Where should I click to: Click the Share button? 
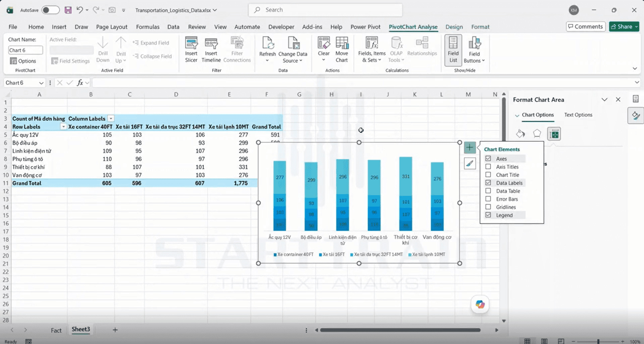coord(624,27)
